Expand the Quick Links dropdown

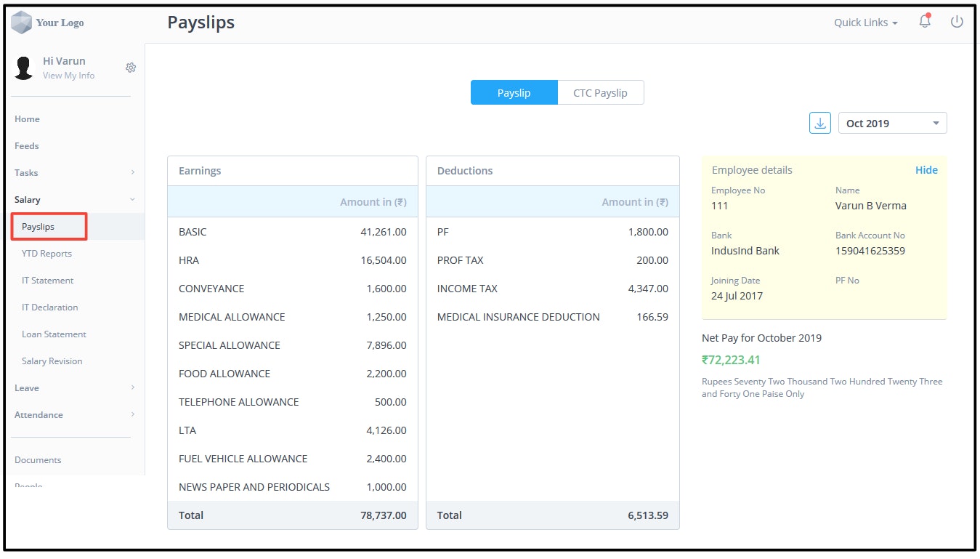coord(866,23)
